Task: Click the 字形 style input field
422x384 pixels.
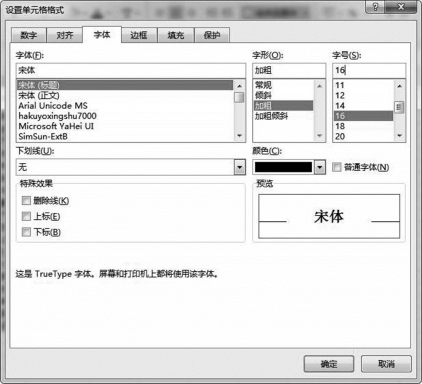Action: pyautogui.click(x=289, y=70)
